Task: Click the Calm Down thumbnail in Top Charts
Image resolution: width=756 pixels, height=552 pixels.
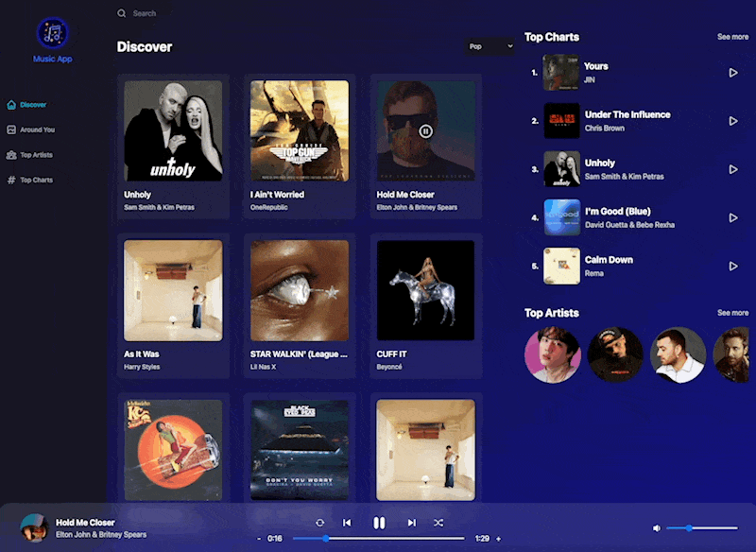Action: (561, 267)
